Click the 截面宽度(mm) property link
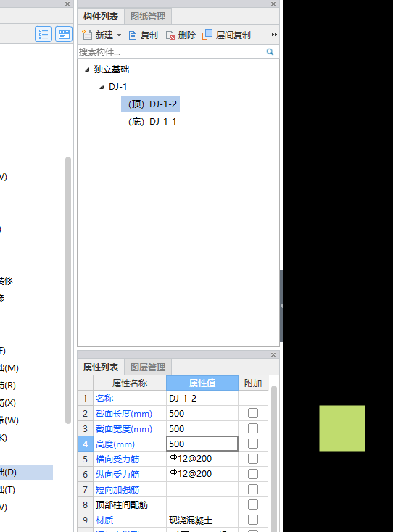Screen dimensions: 393x532 (124, 429)
